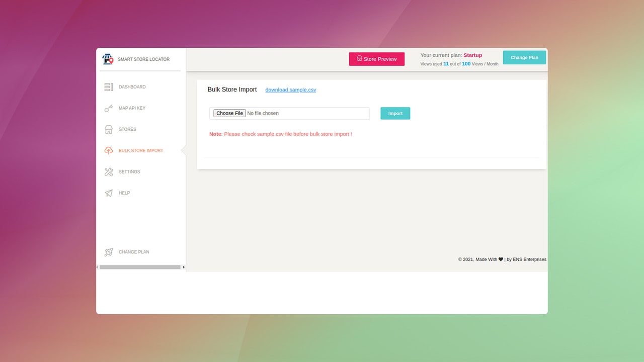Go to the Stores menu label
644x362 pixels.
pyautogui.click(x=127, y=129)
